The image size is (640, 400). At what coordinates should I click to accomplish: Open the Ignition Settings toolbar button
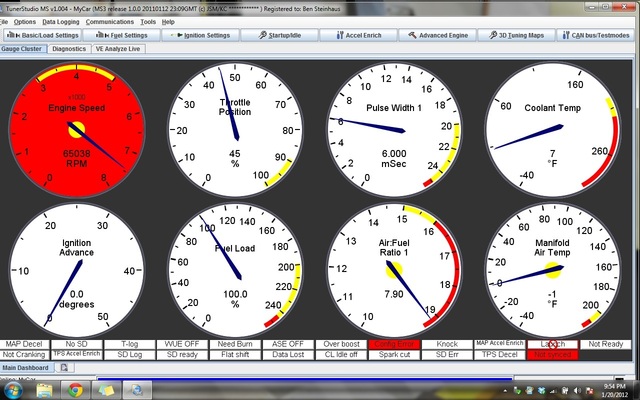click(200, 36)
